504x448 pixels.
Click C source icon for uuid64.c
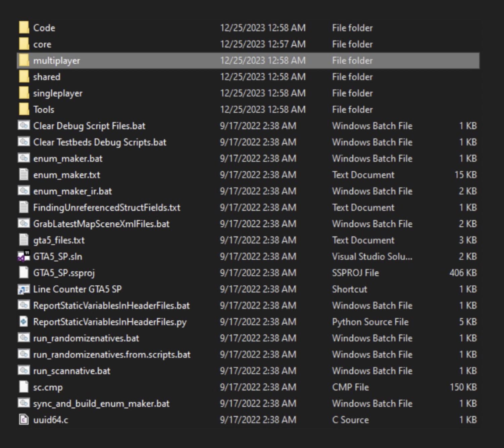[24, 419]
